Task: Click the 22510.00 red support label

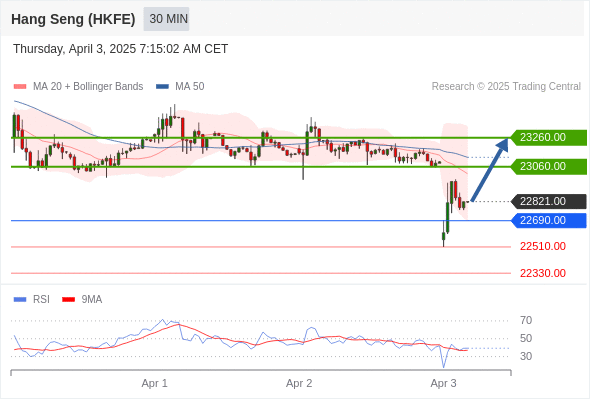Action: click(x=543, y=246)
